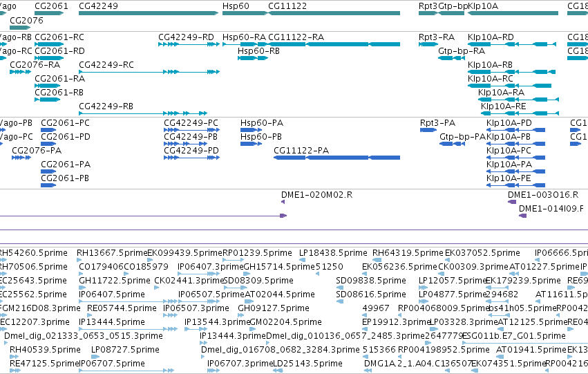Select the CG42249-RC transcript
This screenshot has width=588, height=374.
click(x=149, y=72)
